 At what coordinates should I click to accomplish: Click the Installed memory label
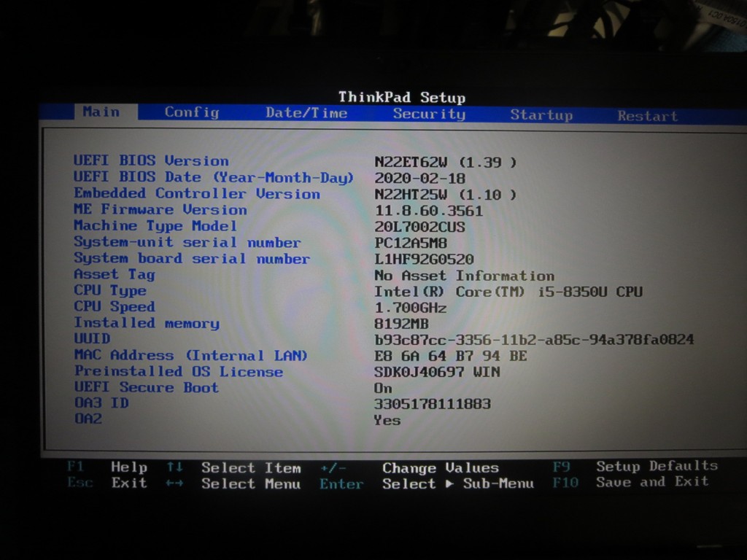click(147, 323)
